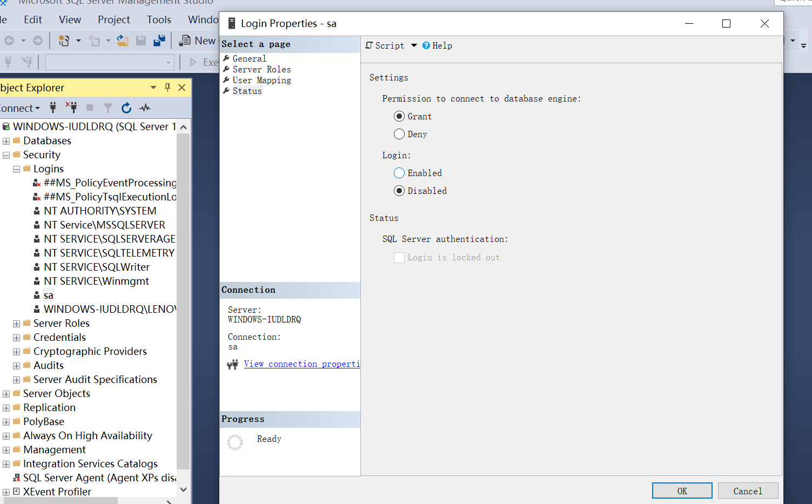Select the NT AUTHORITY\SYSTEM login
This screenshot has height=504, width=812.
(100, 211)
